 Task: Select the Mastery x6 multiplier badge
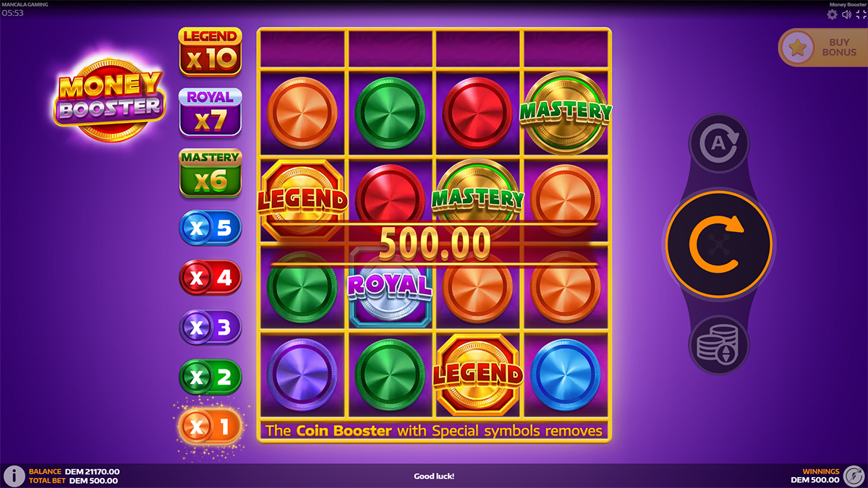(210, 173)
